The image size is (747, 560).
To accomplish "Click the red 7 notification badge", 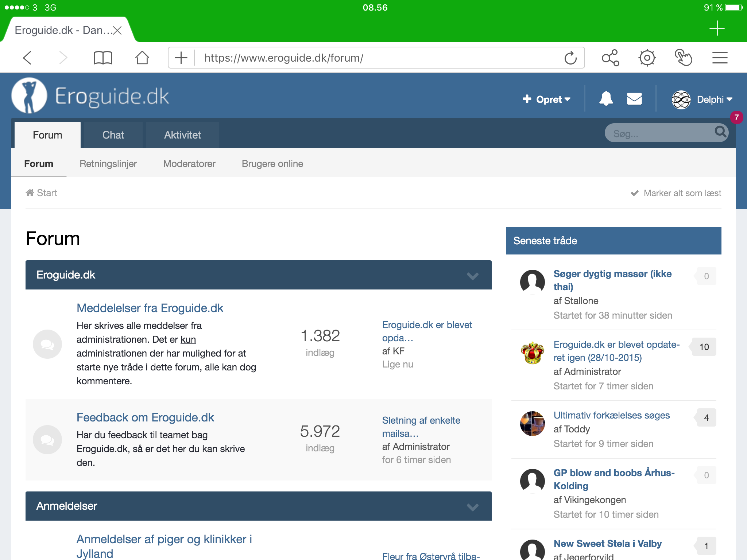I will tap(736, 117).
